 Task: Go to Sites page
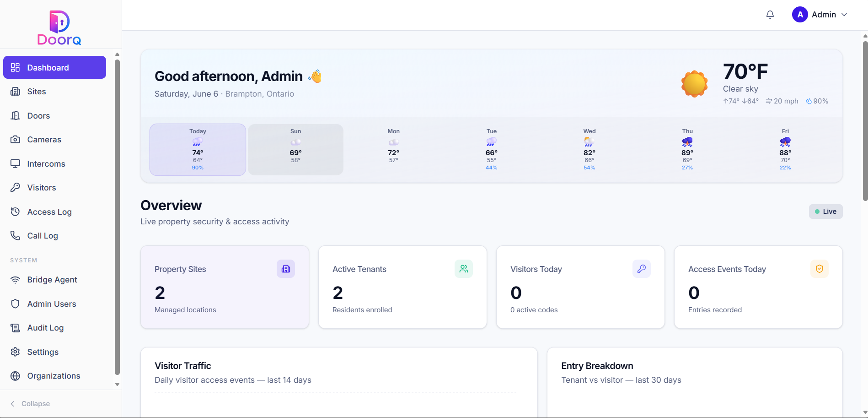55,92
